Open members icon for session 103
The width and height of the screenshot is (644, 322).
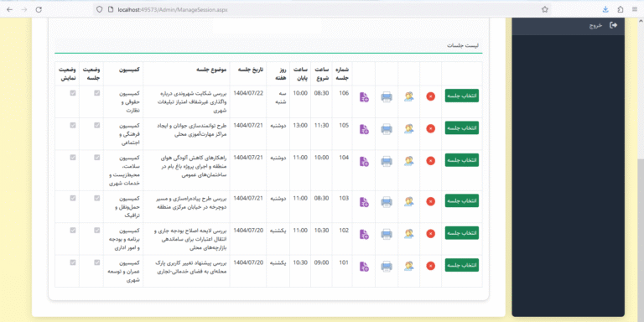(x=408, y=201)
